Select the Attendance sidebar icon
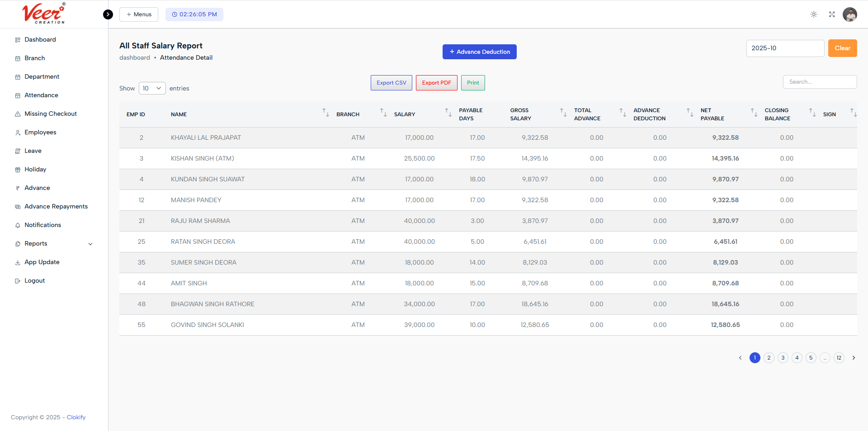Screen dimensions: 868x431 pos(17,95)
